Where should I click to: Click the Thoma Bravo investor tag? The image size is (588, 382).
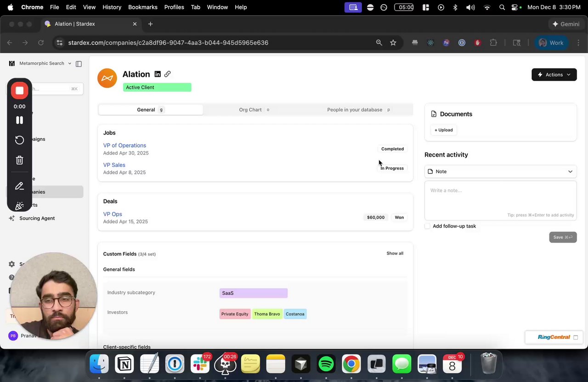click(267, 314)
